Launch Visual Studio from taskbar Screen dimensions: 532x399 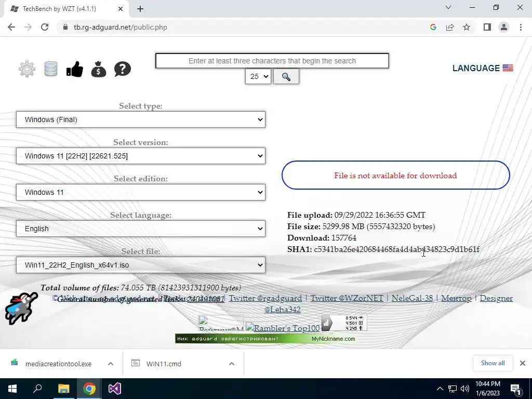115,389
